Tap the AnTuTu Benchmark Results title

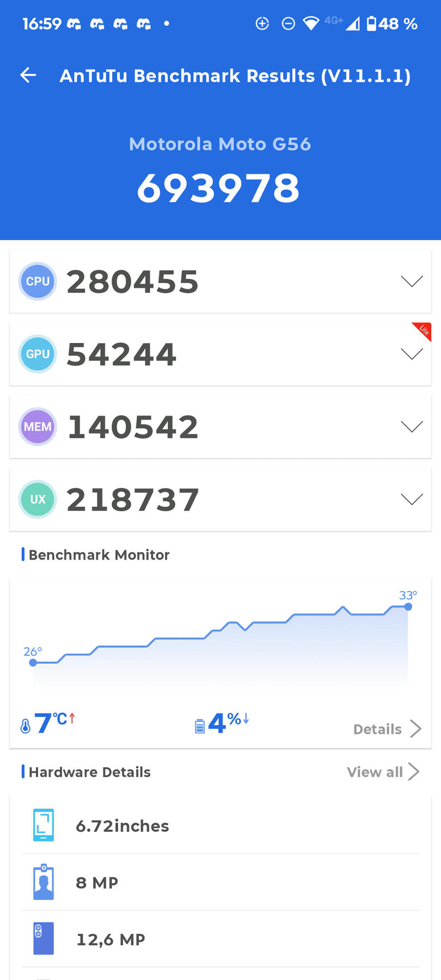click(x=235, y=76)
